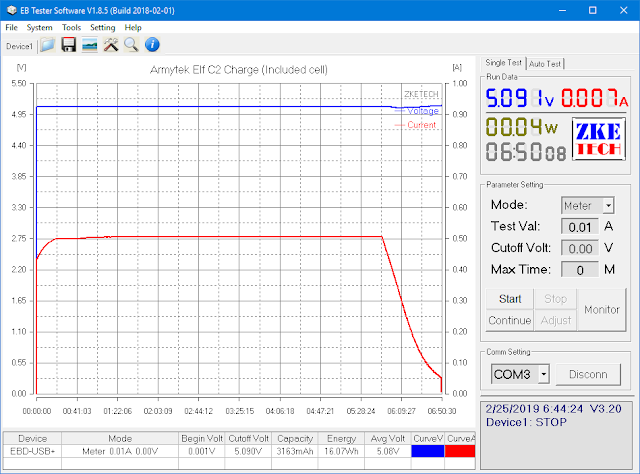640x474 pixels.
Task: Click the Disconn button
Action: [588, 374]
